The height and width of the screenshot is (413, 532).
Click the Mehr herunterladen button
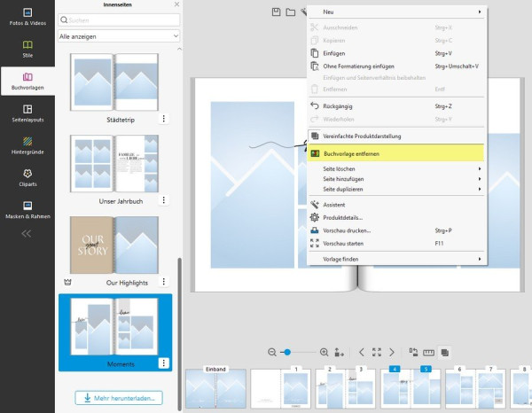tap(119, 398)
